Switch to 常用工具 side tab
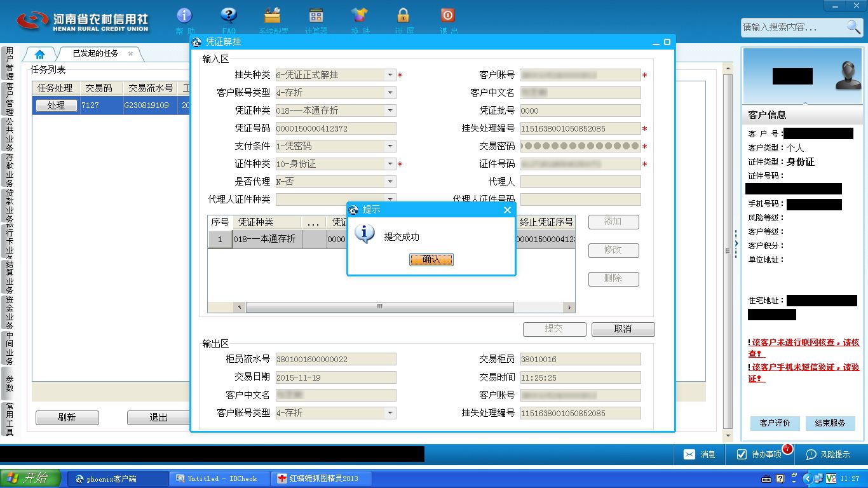Viewport: 868px width, 488px height. click(10, 419)
